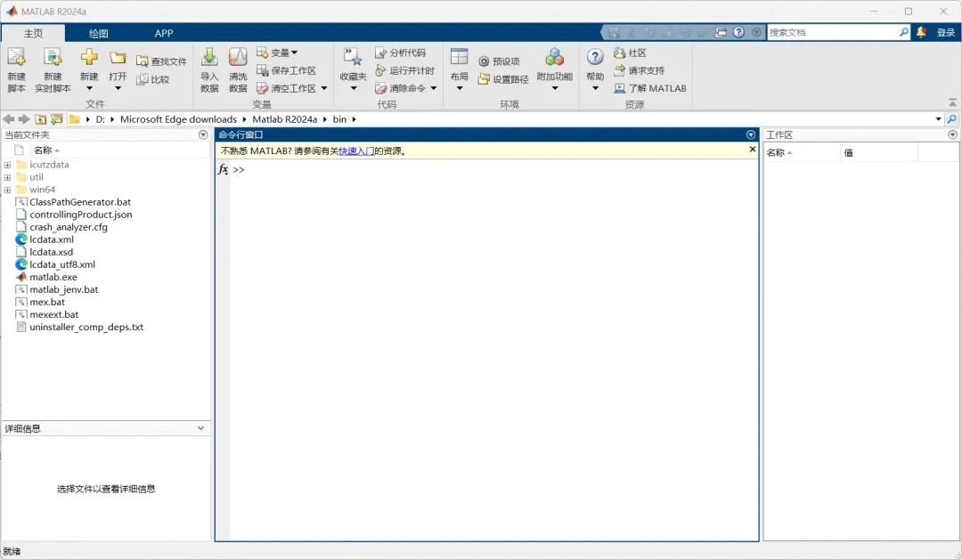
Task: Switch to the 绘图 (Plots) tab
Action: pos(98,33)
